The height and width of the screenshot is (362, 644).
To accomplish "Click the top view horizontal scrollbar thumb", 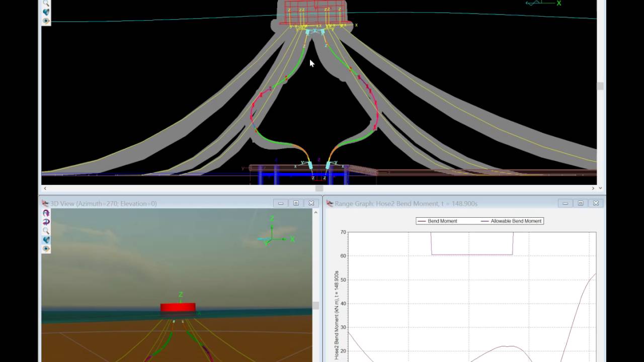I will [x=319, y=188].
